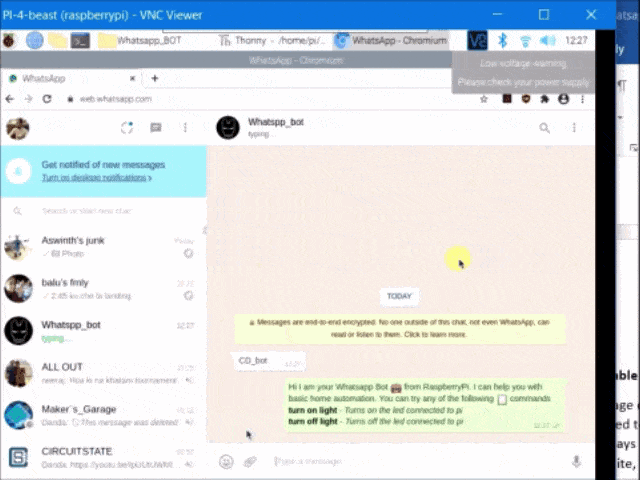Open the Chromium browser menu

582,99
